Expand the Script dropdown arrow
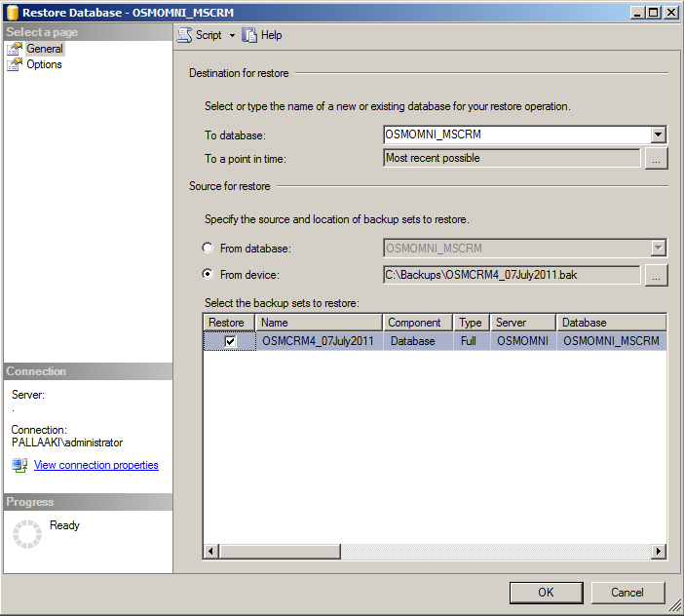Image resolution: width=684 pixels, height=616 pixels. click(x=232, y=35)
